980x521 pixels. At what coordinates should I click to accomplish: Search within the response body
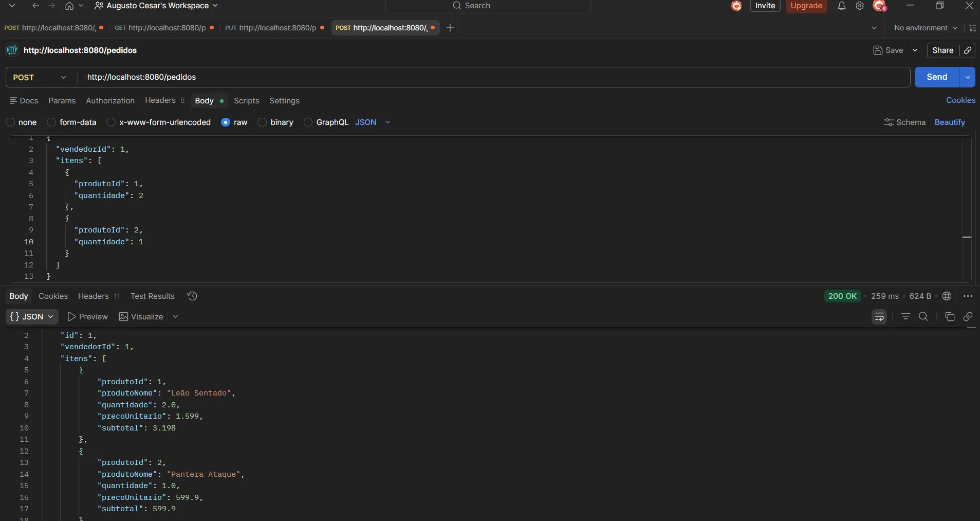point(923,317)
